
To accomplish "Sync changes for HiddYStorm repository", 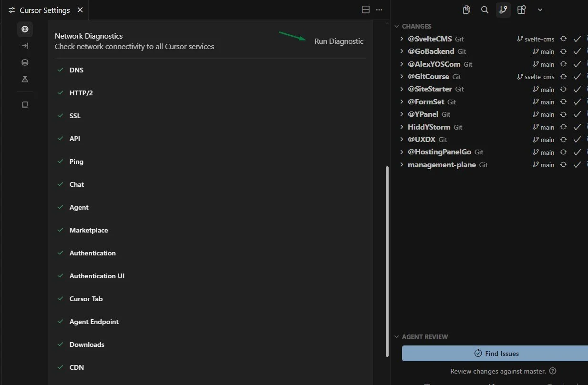I will (x=564, y=127).
